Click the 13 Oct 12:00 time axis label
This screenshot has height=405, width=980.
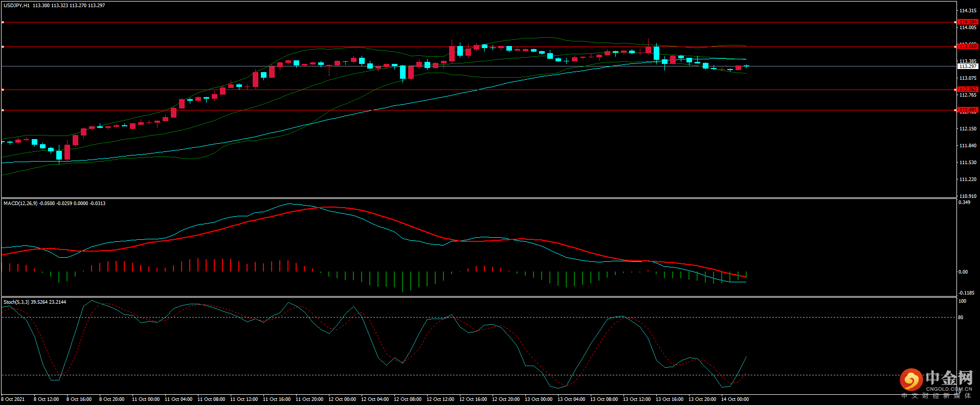(x=636, y=399)
